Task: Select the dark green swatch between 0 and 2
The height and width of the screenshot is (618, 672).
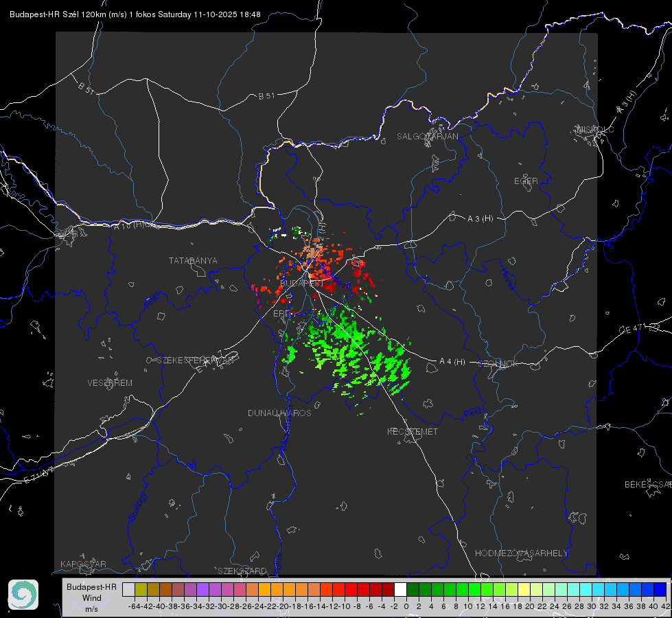Action: coord(413,589)
